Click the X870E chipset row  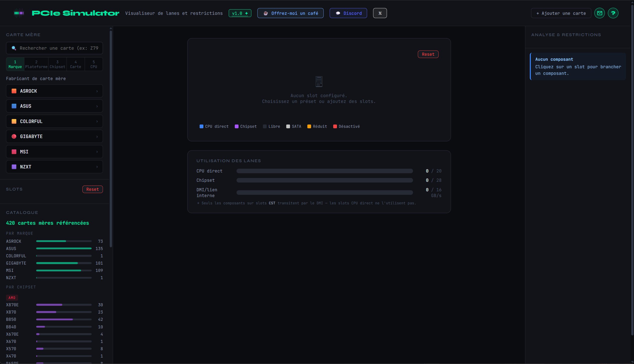pos(54,305)
